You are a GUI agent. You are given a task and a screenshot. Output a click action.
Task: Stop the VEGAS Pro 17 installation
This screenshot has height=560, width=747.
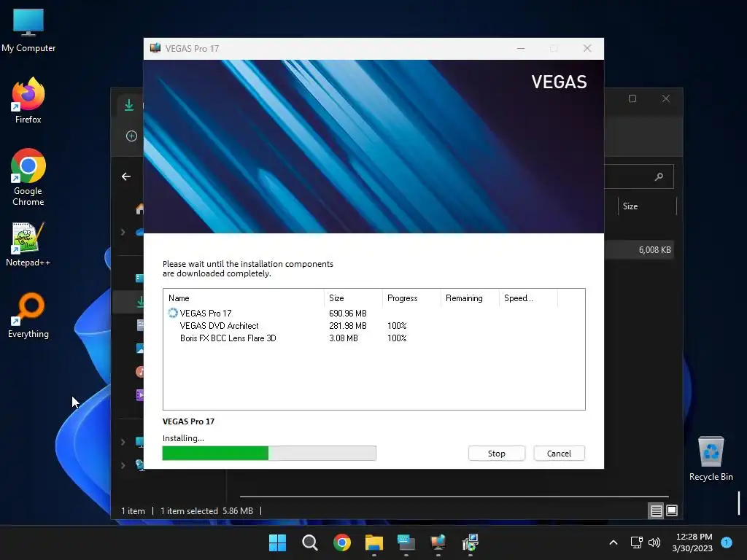coord(496,454)
